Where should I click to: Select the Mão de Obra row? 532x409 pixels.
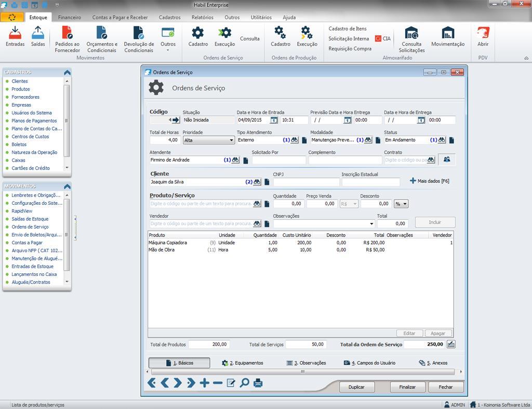301,250
